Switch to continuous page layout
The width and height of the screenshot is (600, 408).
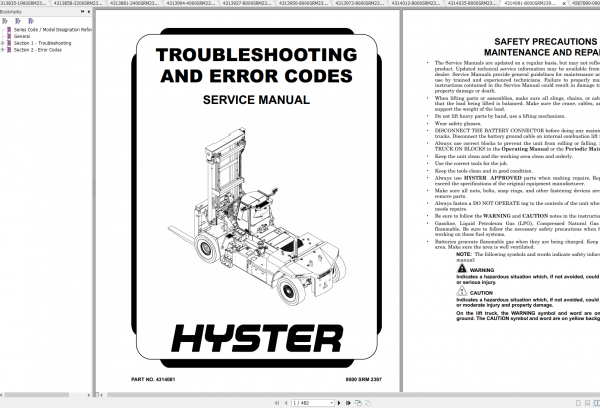(x=587, y=403)
